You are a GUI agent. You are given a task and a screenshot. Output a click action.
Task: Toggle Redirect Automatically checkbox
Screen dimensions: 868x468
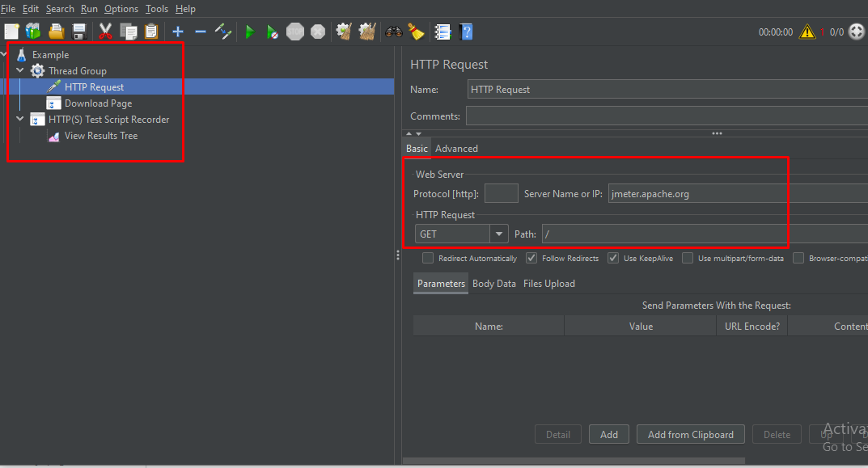[x=427, y=259]
